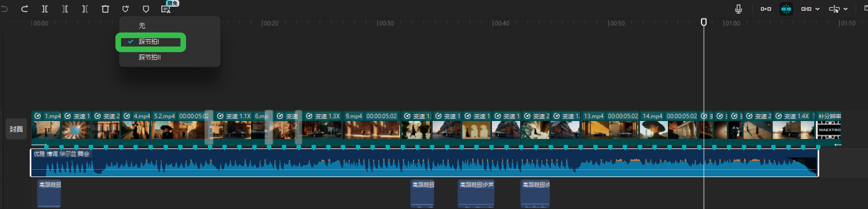The height and width of the screenshot is (209, 868).
Task: Open the preview axis dropdown arrow
Action: click(x=845, y=9)
